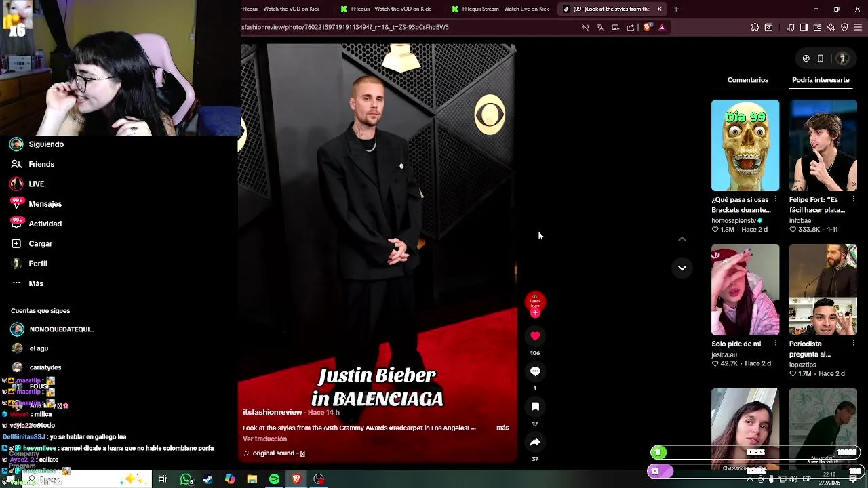Screen dimensions: 868x488
Task: Click the browser address bar URL
Action: tap(344, 27)
